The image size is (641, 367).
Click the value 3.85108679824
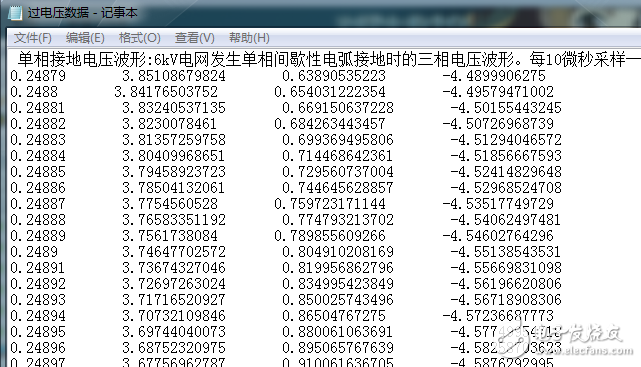(174, 76)
